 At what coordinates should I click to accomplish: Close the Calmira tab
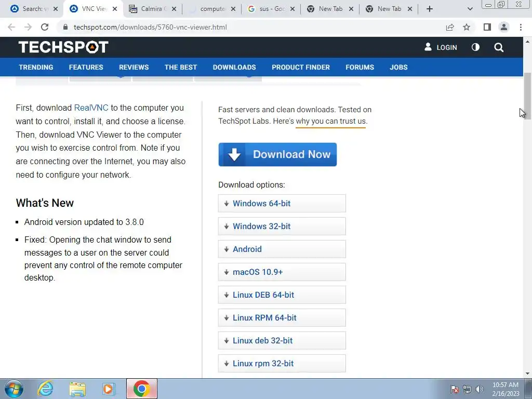[x=174, y=9]
